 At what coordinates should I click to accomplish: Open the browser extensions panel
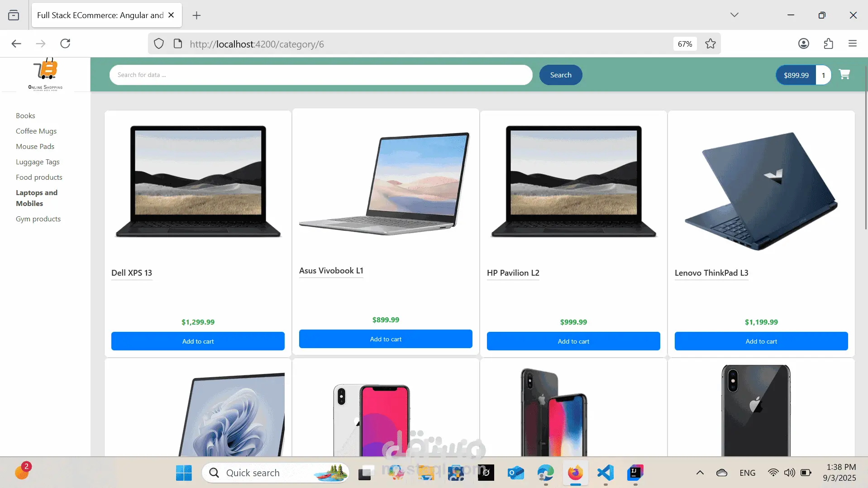[828, 43]
